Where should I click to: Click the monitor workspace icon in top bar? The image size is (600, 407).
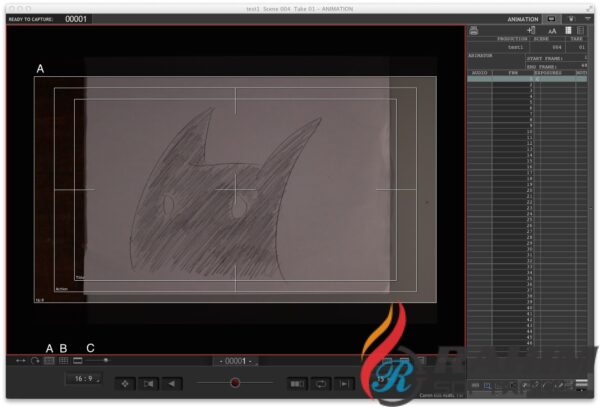pyautogui.click(x=552, y=19)
